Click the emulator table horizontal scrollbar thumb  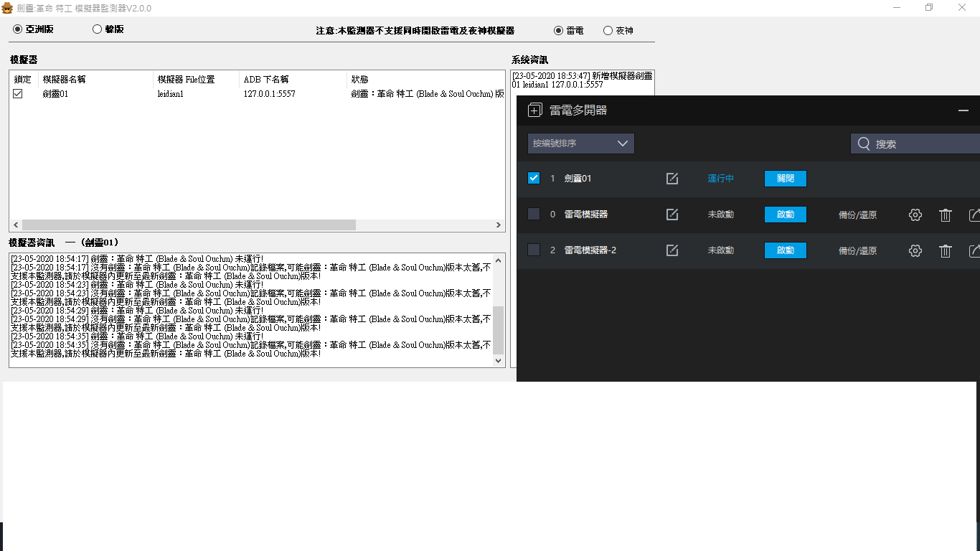[189, 225]
